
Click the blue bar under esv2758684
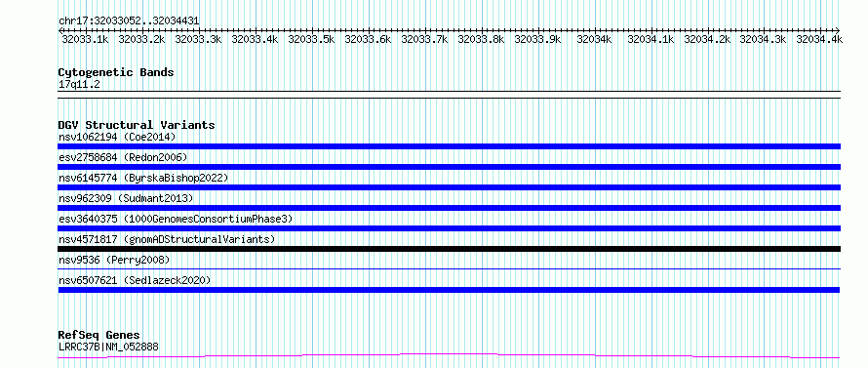[449, 167]
